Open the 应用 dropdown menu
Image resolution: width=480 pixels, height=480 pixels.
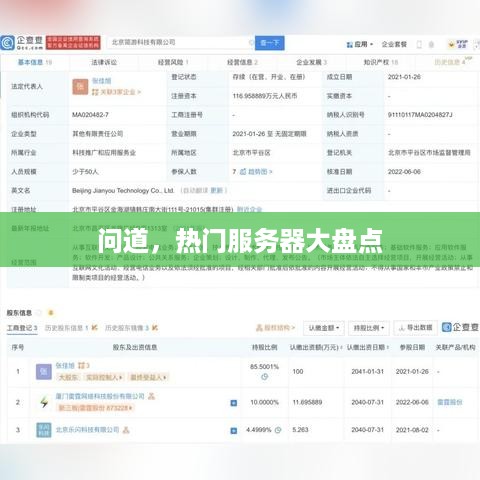[x=360, y=44]
